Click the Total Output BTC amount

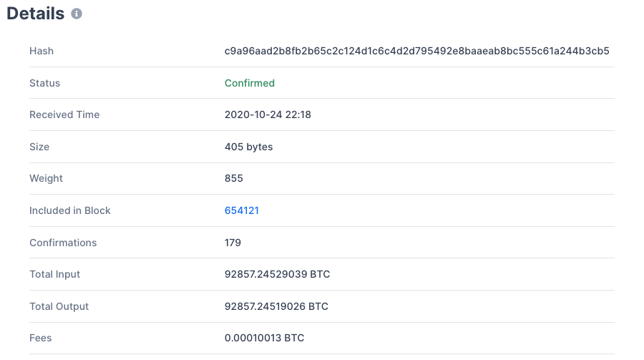click(x=276, y=306)
